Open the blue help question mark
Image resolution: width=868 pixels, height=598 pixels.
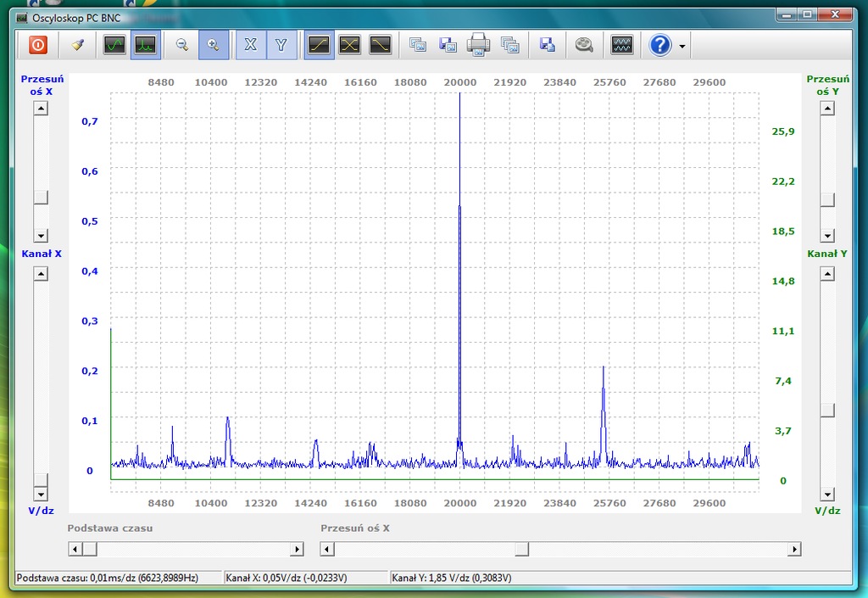click(x=660, y=45)
